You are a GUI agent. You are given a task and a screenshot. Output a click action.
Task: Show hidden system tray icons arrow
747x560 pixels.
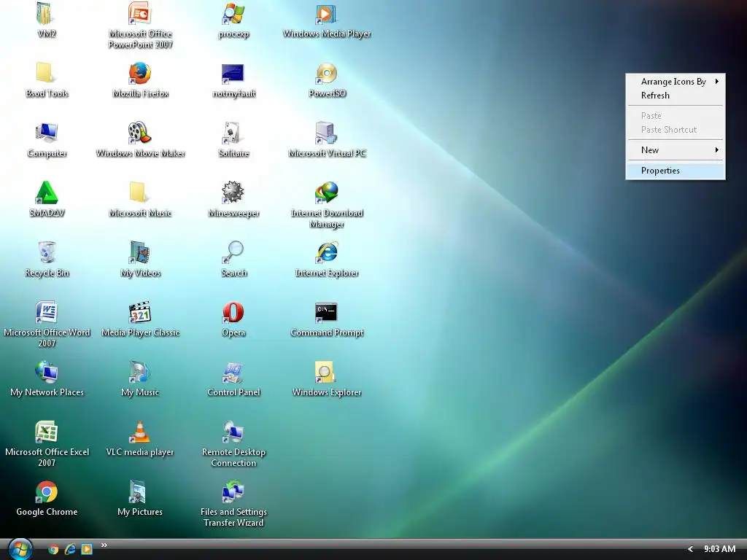(690, 549)
